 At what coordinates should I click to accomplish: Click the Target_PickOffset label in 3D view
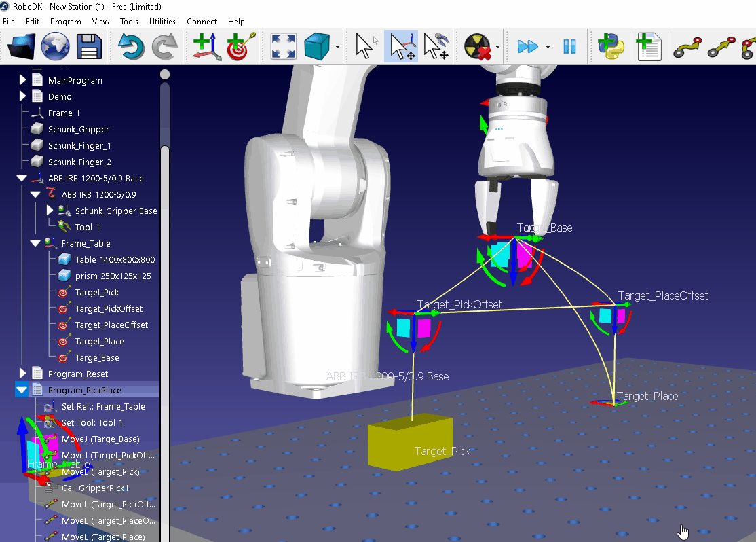tap(459, 304)
